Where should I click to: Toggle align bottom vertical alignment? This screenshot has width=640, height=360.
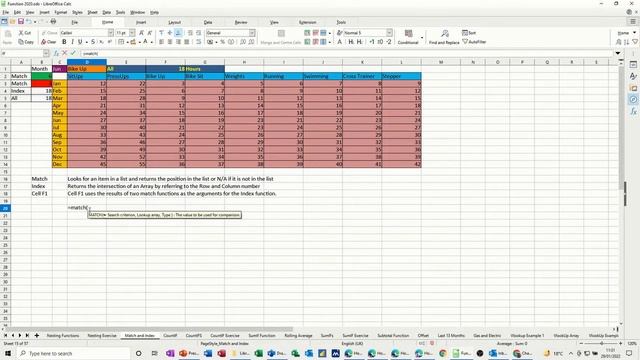(x=178, y=33)
